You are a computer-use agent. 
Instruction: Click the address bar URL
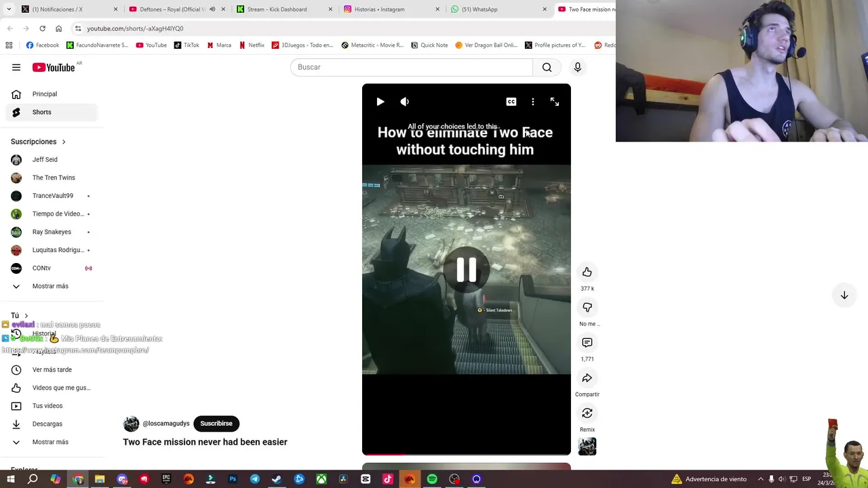pyautogui.click(x=135, y=28)
